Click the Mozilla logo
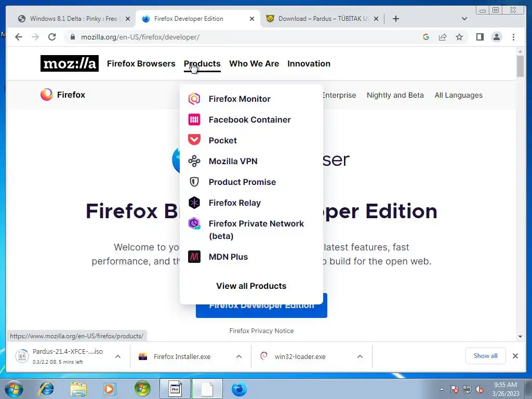This screenshot has height=399, width=532. pyautogui.click(x=70, y=63)
